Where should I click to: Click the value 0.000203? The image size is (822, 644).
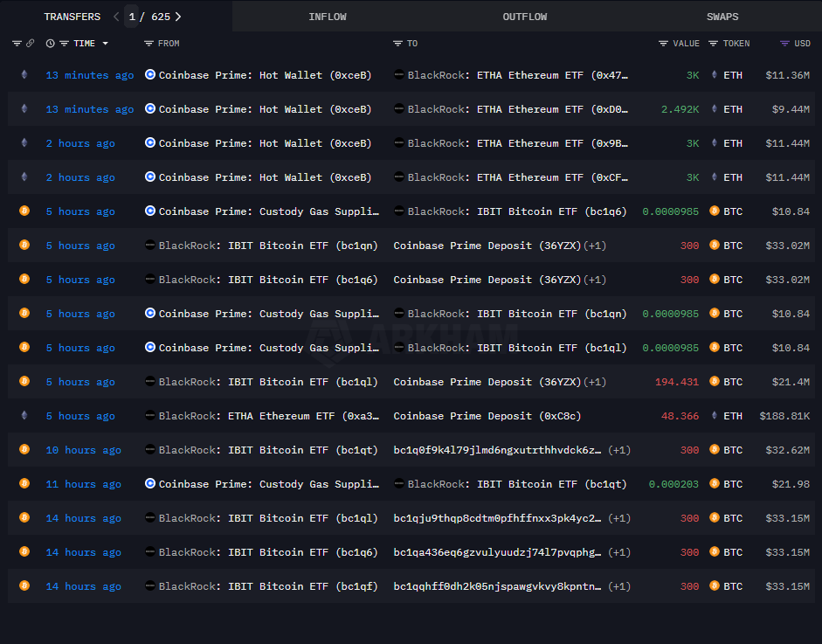[x=673, y=484]
